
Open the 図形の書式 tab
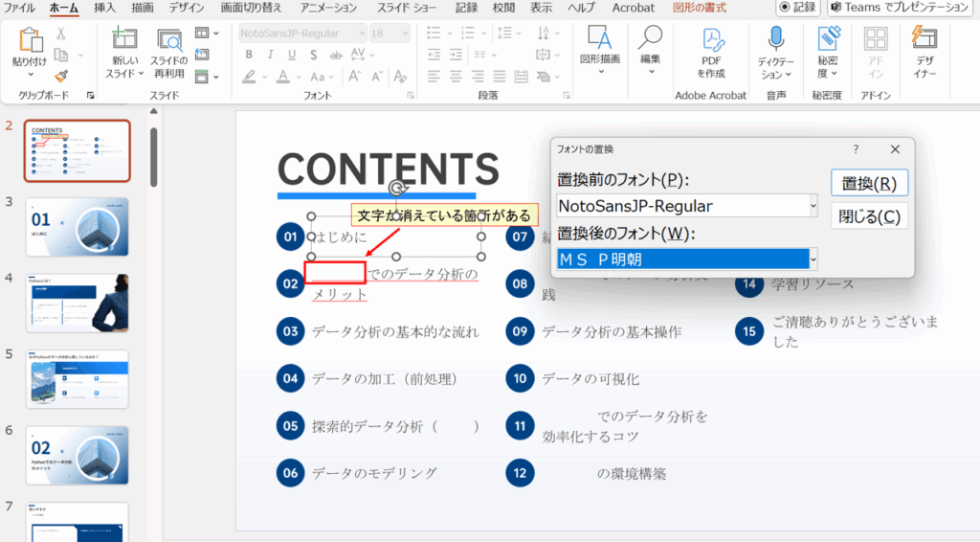point(701,8)
